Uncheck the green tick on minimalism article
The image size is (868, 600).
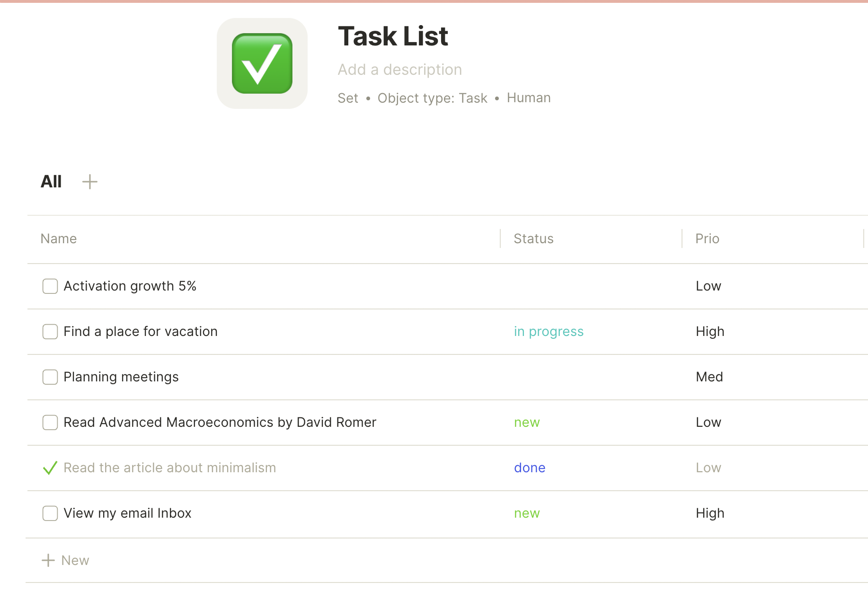(x=50, y=468)
